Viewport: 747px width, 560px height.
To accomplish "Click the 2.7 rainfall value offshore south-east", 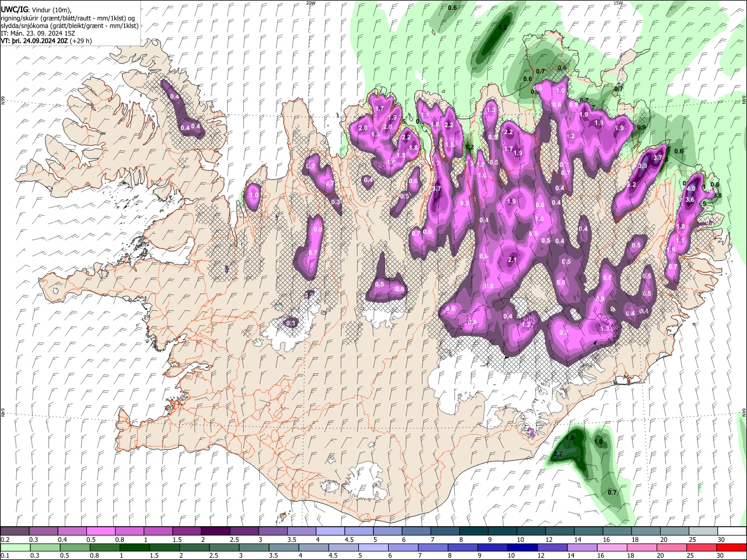I will coord(557,454).
